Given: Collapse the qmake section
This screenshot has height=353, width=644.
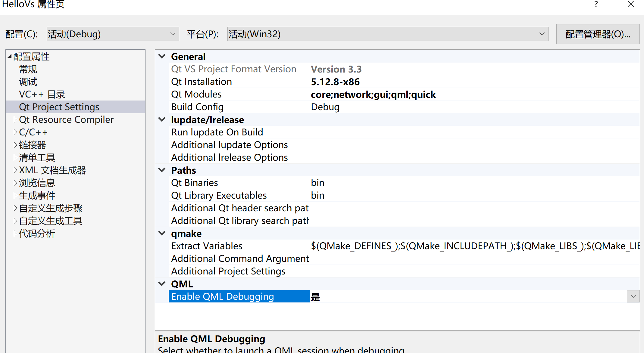Looking at the screenshot, I should pyautogui.click(x=162, y=233).
